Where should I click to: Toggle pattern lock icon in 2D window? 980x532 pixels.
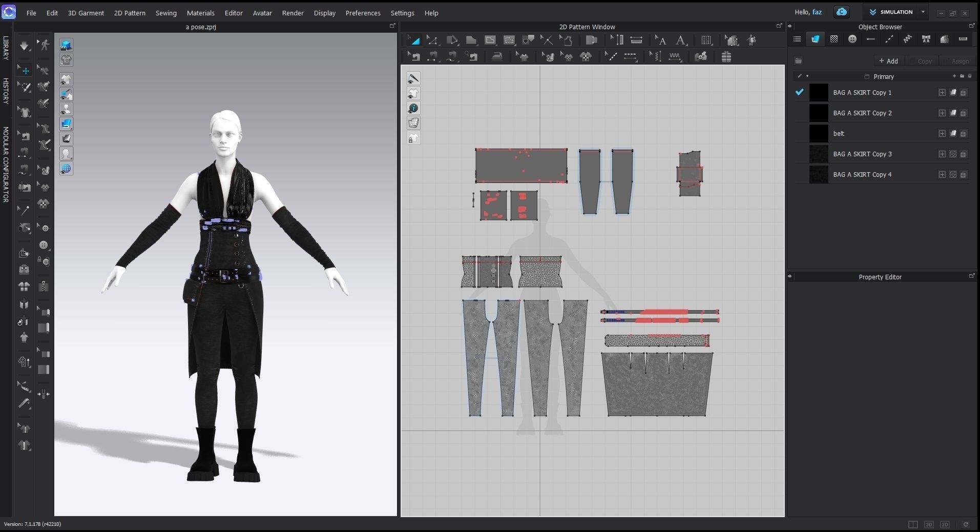tap(413, 138)
